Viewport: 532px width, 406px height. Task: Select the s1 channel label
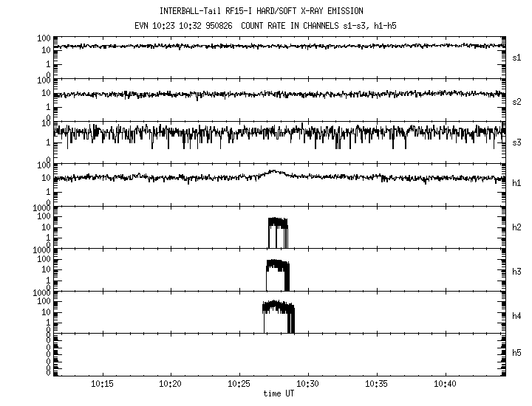[x=517, y=56]
